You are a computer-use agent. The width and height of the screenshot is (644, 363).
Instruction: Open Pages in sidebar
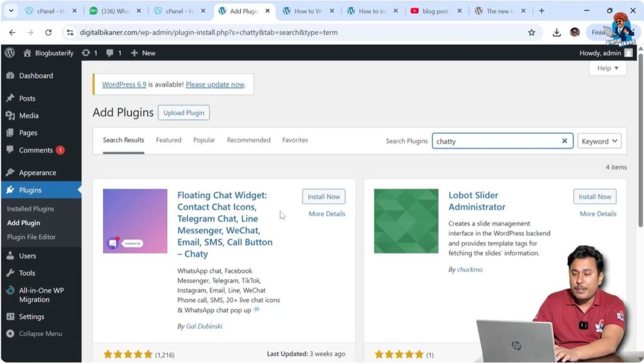pos(28,133)
